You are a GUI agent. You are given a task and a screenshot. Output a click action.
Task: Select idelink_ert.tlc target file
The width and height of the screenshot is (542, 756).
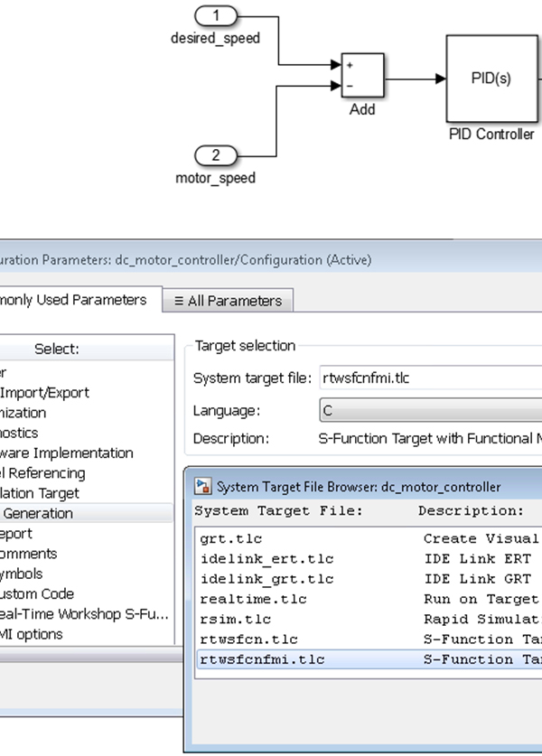[255, 559]
